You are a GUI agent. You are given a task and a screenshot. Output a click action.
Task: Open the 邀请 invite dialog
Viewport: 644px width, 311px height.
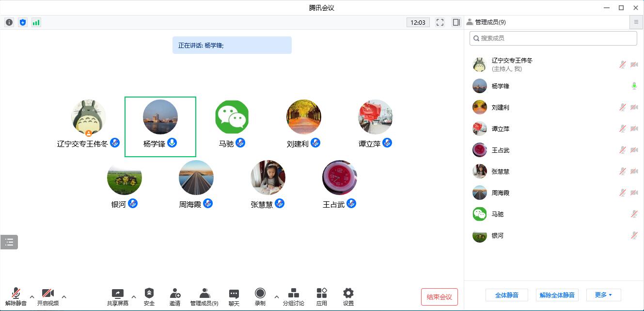(x=175, y=297)
